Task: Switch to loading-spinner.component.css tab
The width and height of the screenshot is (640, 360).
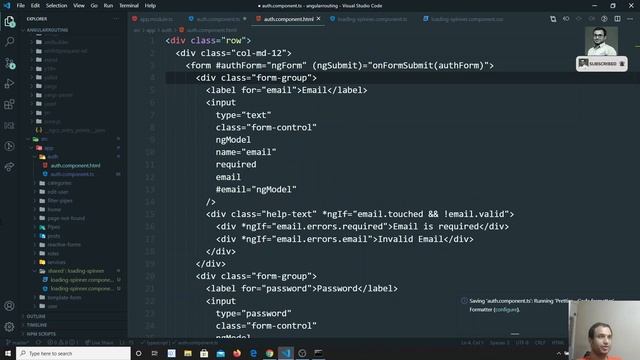Action: (x=463, y=19)
